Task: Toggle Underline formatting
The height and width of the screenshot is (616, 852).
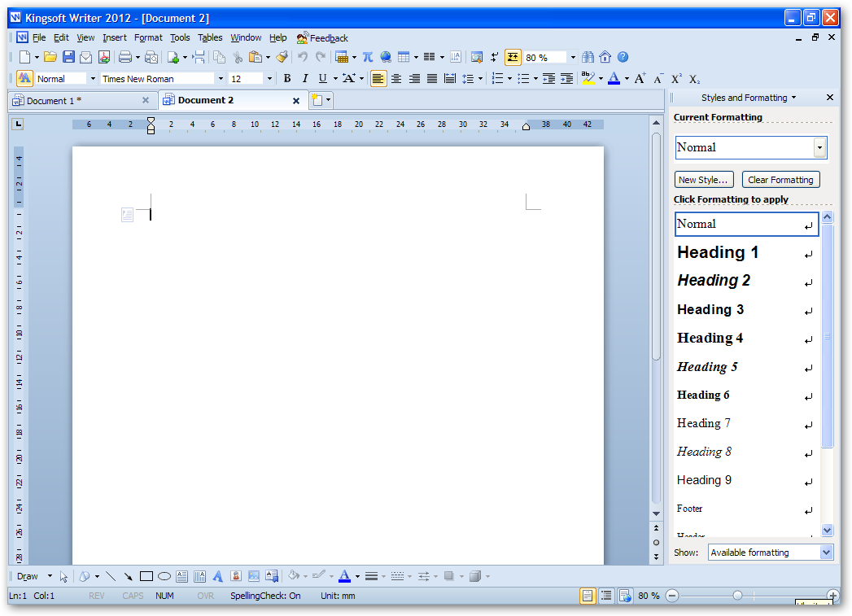Action: [x=323, y=78]
